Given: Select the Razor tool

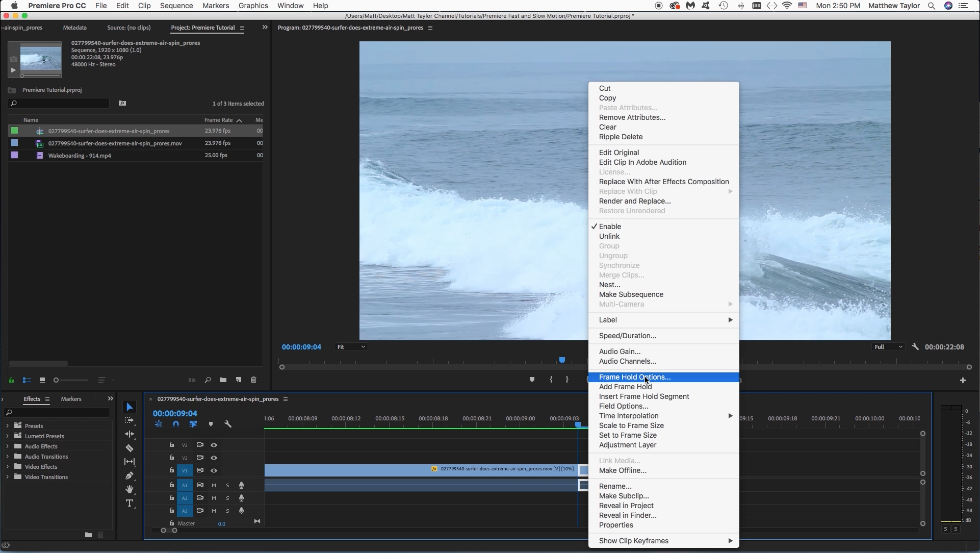Looking at the screenshot, I should click(x=130, y=448).
